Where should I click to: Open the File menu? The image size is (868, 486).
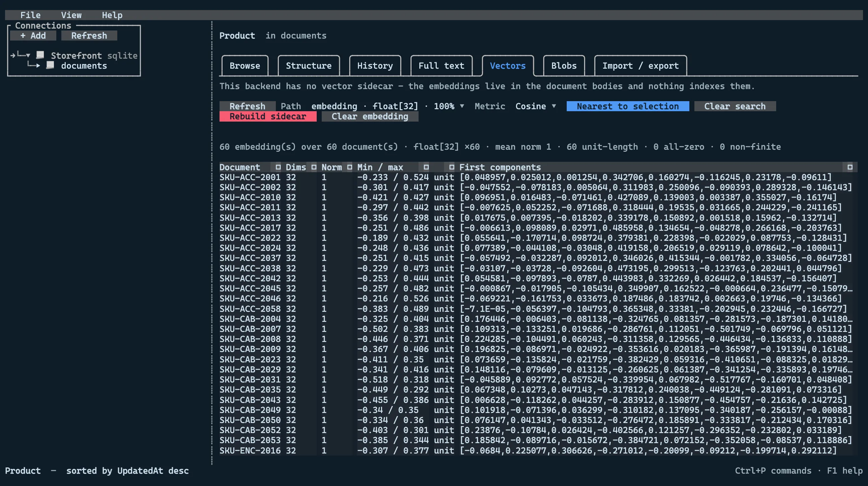click(30, 15)
